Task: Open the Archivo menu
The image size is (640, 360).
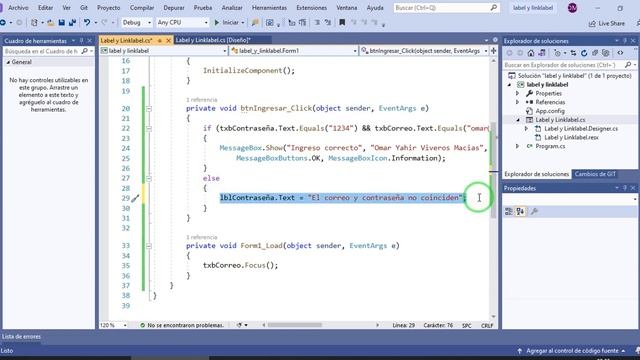Action: [x=18, y=8]
